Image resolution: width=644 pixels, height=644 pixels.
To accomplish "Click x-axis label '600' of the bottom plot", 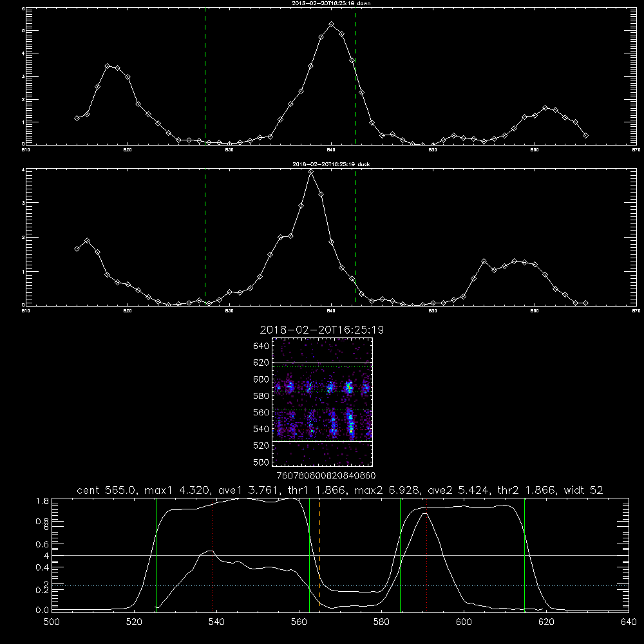I will pos(464,622).
